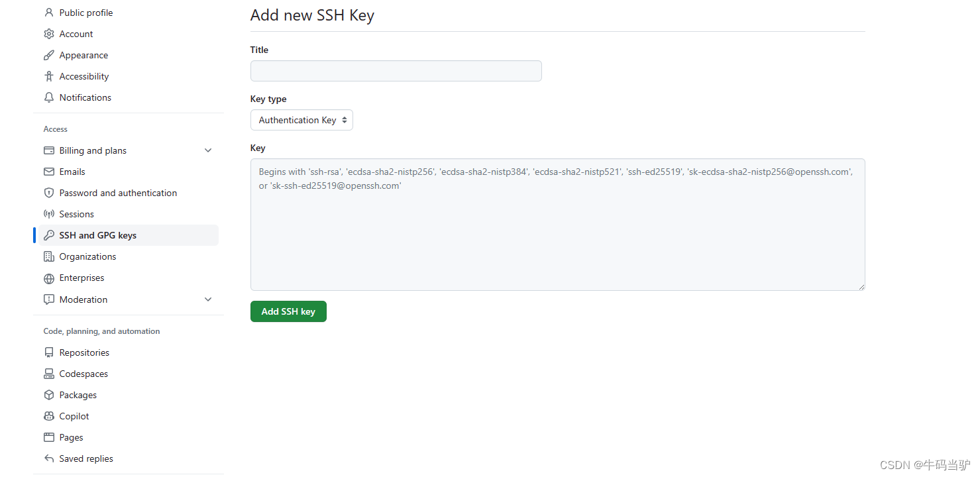
Task: Expand the Moderation section chevron
Action: 208,299
